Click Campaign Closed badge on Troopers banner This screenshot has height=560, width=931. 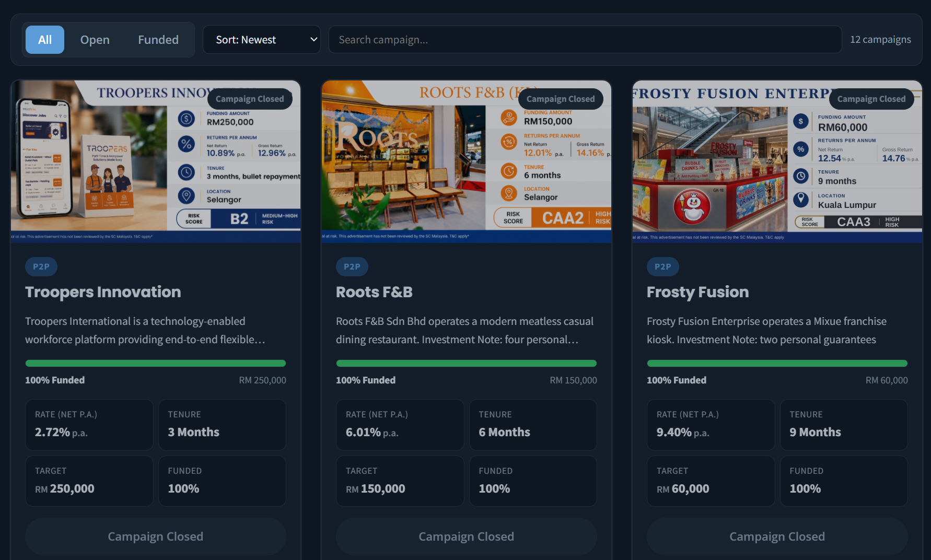tap(250, 99)
